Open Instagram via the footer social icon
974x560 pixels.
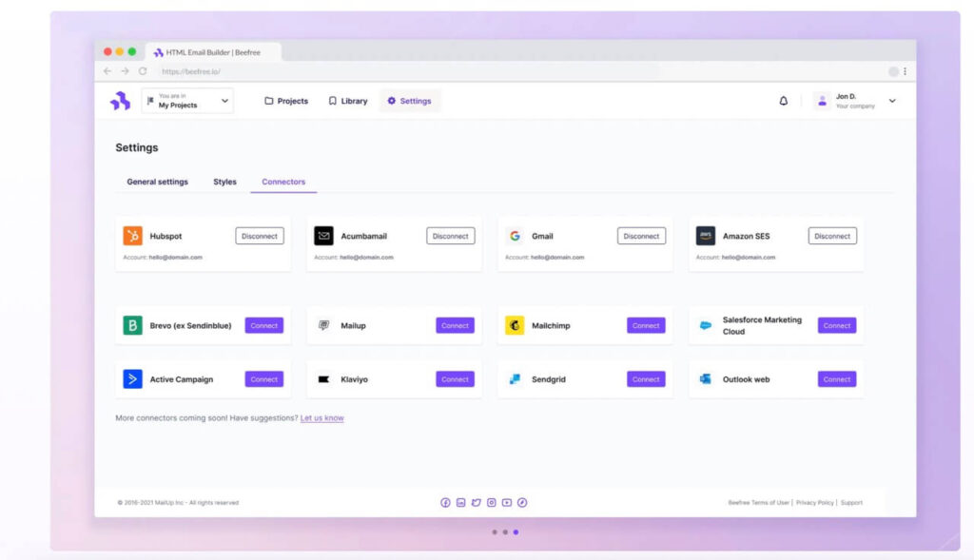tap(491, 502)
